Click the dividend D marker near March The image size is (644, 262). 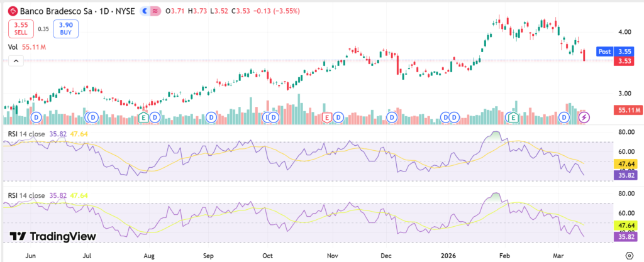(x=564, y=117)
